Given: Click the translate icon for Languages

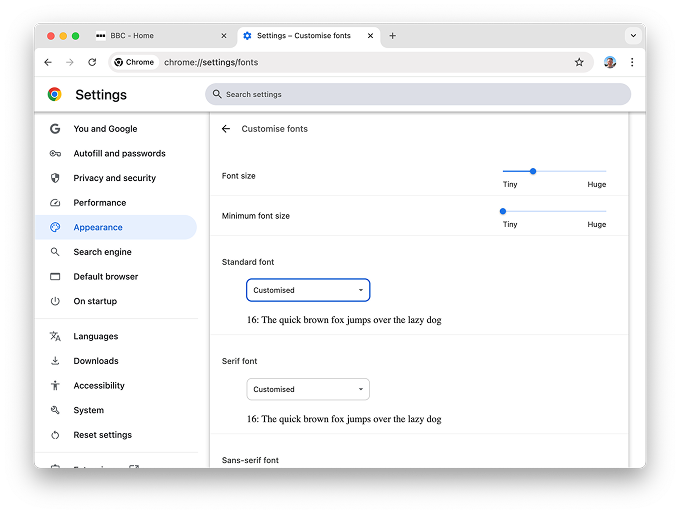Looking at the screenshot, I should (x=55, y=336).
